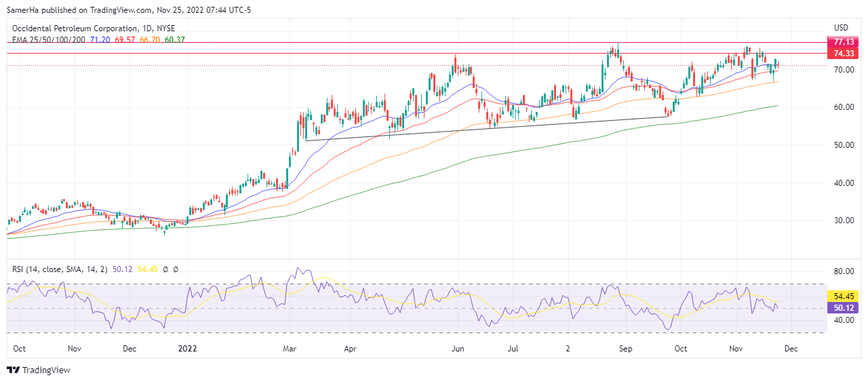Select the 77.13 price level tag

tap(843, 42)
